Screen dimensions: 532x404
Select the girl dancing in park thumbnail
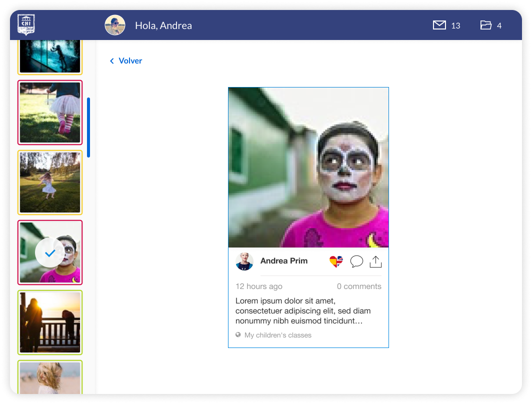50,182
